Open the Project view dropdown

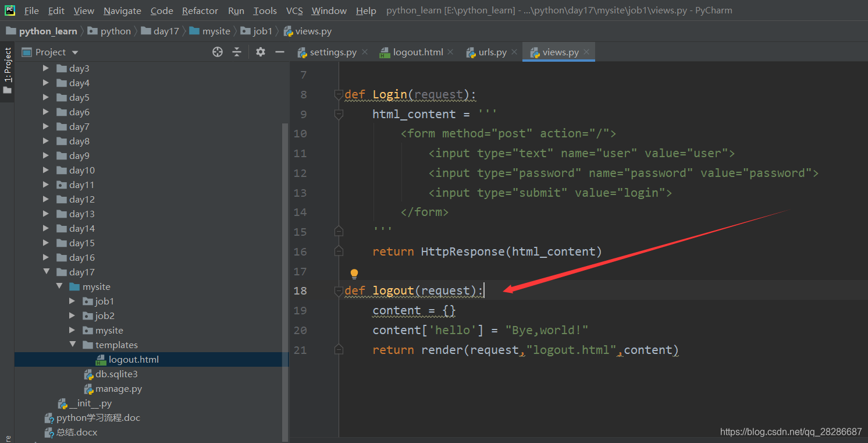75,52
